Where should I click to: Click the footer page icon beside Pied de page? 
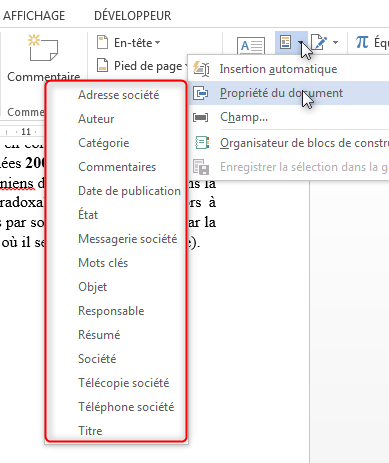pos(103,65)
